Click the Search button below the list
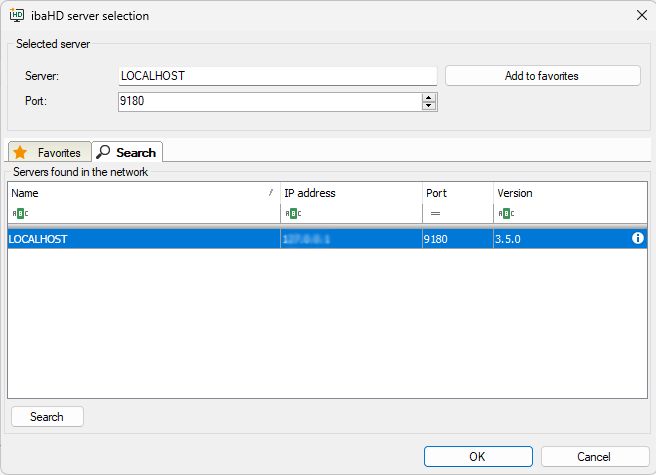 coord(47,416)
